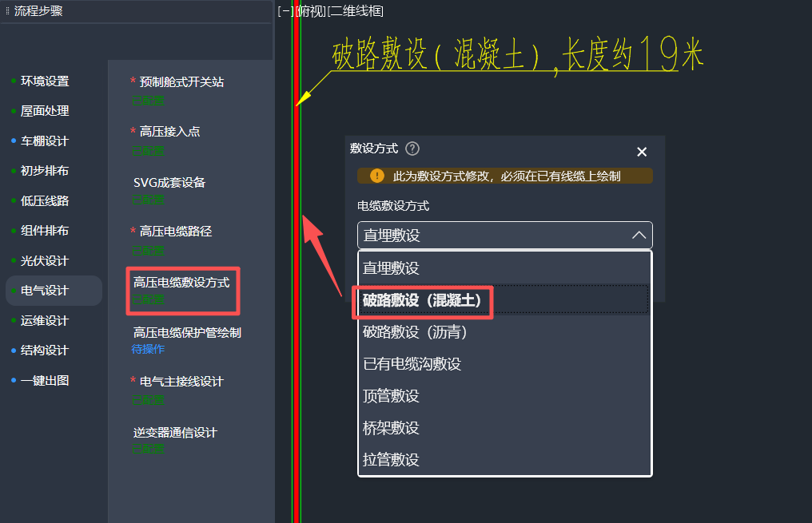Click 预制舱式开关站 sub-step
The height and width of the screenshot is (523, 812).
point(181,81)
